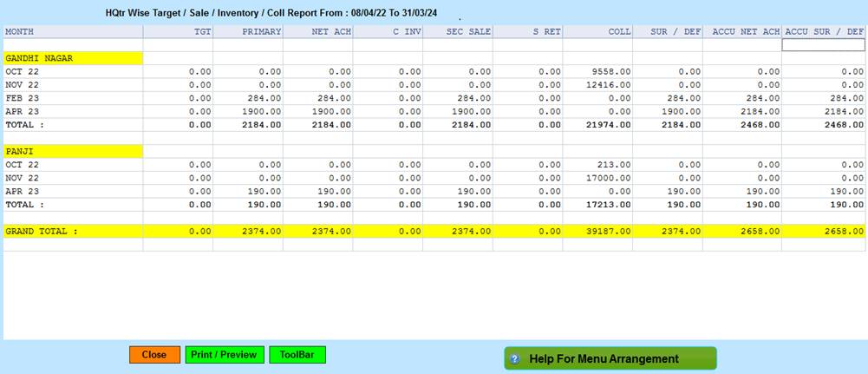The image size is (868, 374).
Task: Click the 39187.00 grand total collection
Action: (609, 232)
